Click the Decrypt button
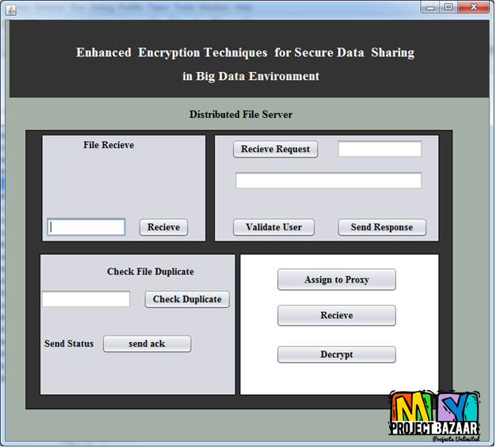 pyautogui.click(x=336, y=355)
